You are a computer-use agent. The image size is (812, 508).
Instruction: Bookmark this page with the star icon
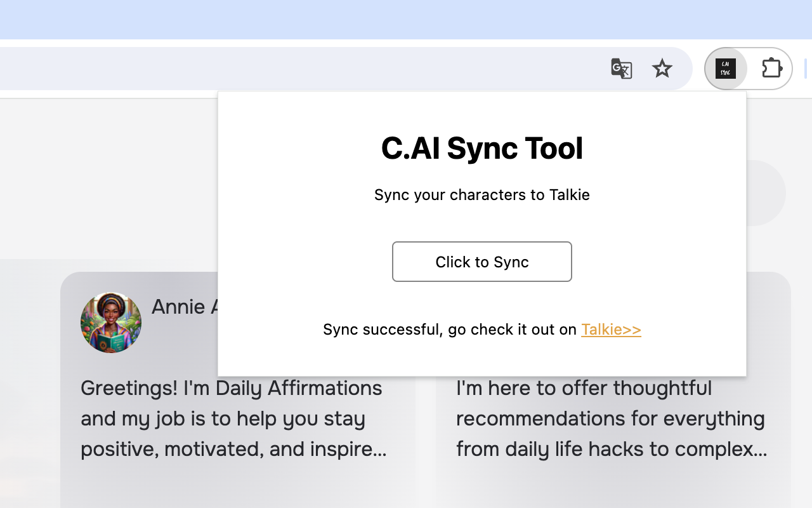[x=662, y=69]
